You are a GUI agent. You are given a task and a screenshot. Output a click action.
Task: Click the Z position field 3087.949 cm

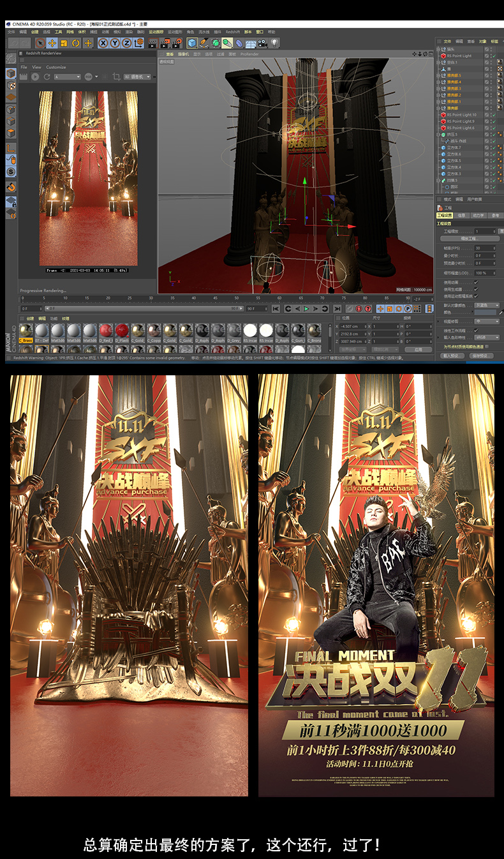354,341
